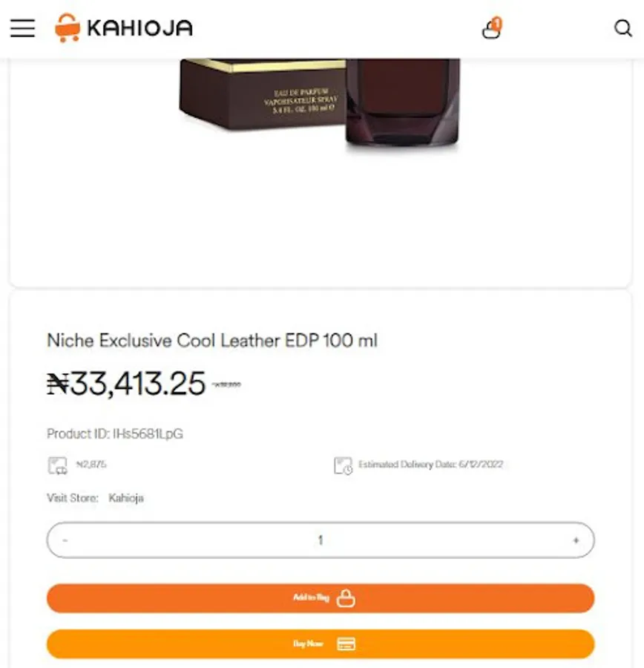Open the shopping bag with notification badge
This screenshot has height=668, width=644.
pyautogui.click(x=492, y=28)
